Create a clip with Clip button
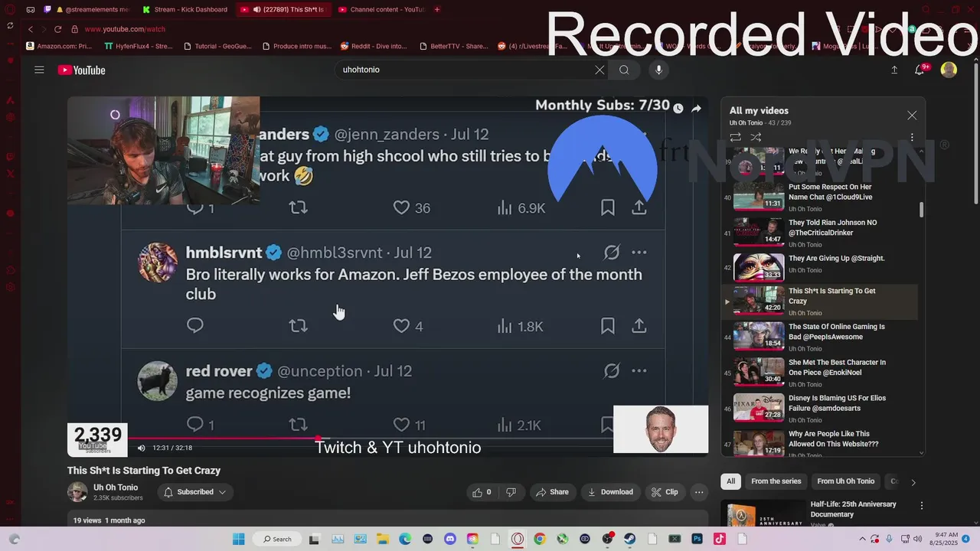 point(665,492)
